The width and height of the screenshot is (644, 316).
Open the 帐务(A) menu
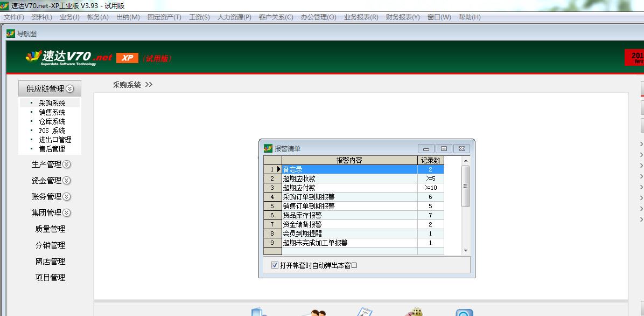coord(98,17)
